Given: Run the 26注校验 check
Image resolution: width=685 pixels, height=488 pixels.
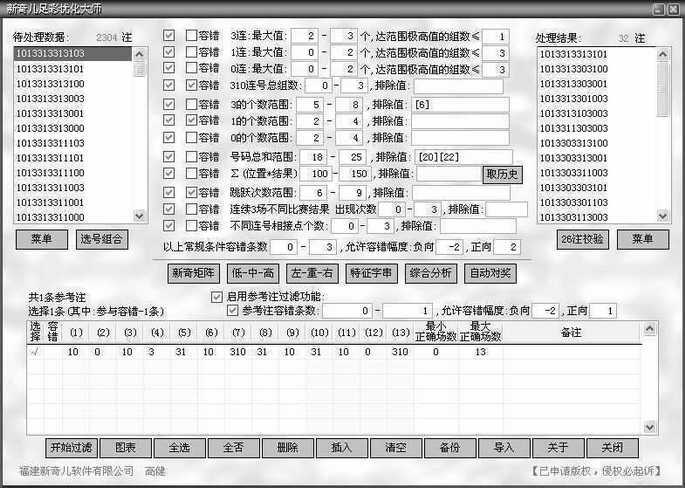Looking at the screenshot, I should click(x=580, y=239).
